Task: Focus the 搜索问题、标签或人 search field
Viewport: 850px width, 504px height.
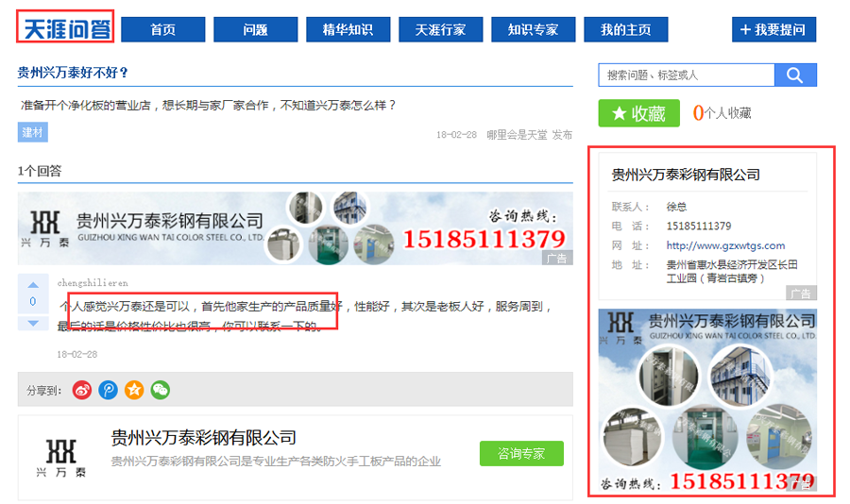Action: pyautogui.click(x=687, y=75)
